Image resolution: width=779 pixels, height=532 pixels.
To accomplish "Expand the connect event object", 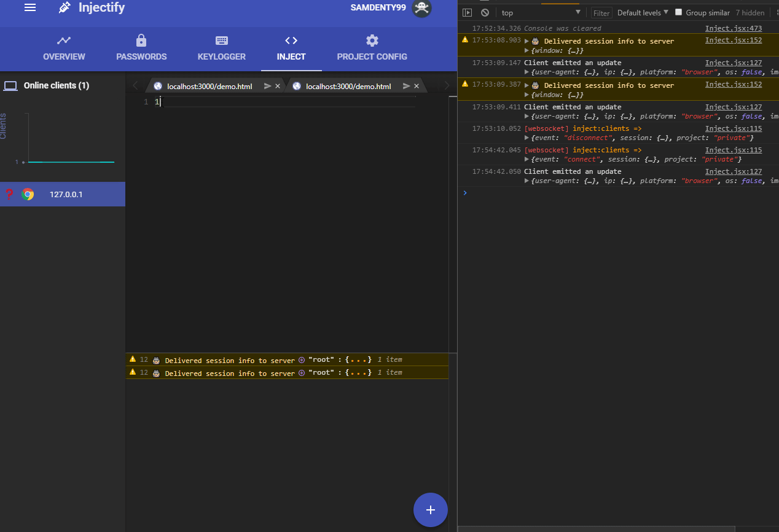I will tap(527, 160).
